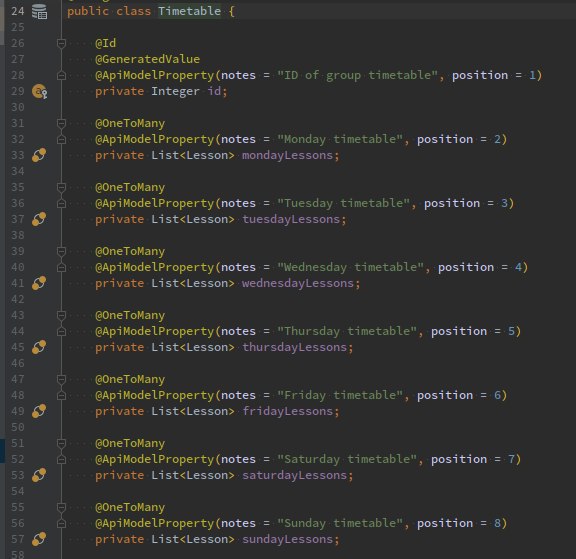
Task: Collapse fold end marker on Monday timetable line
Action: tap(61, 139)
